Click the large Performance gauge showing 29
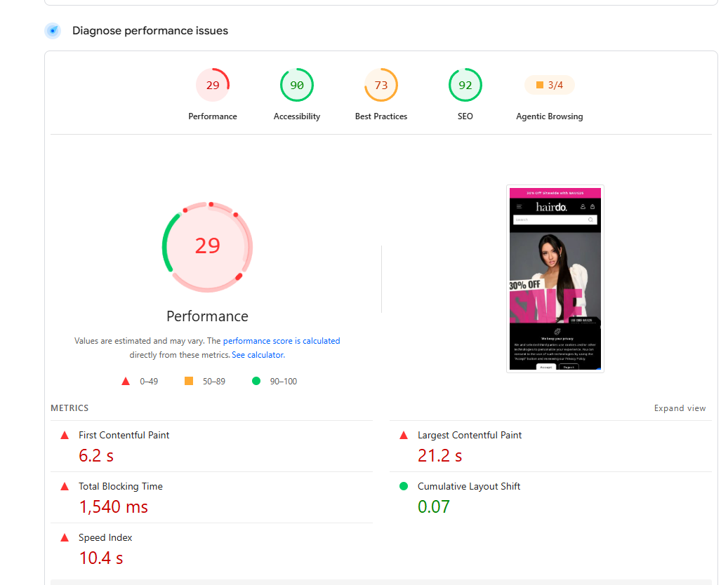The image size is (728, 585). tap(208, 247)
